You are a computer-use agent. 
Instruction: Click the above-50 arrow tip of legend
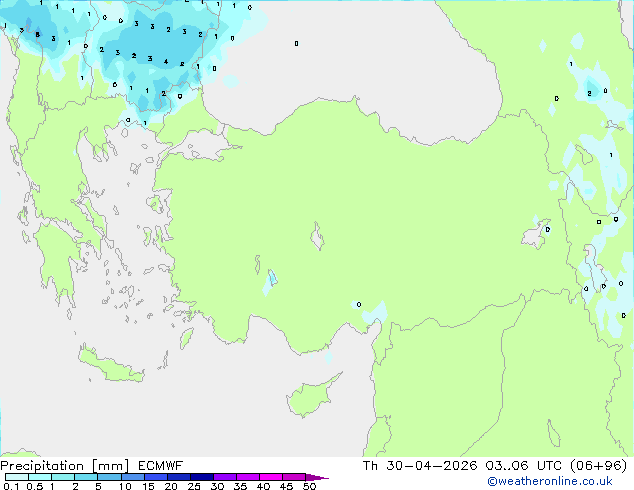click(x=317, y=477)
